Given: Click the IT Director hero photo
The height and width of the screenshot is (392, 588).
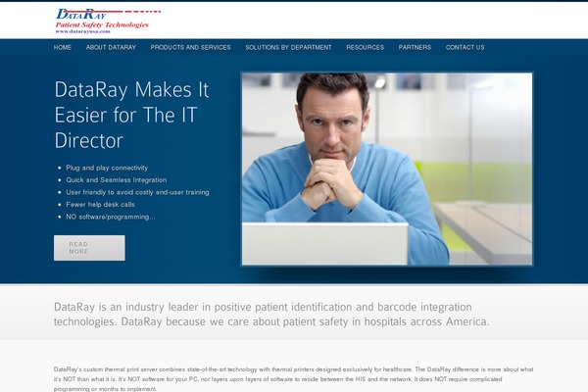Looking at the screenshot, I should click(x=387, y=169).
